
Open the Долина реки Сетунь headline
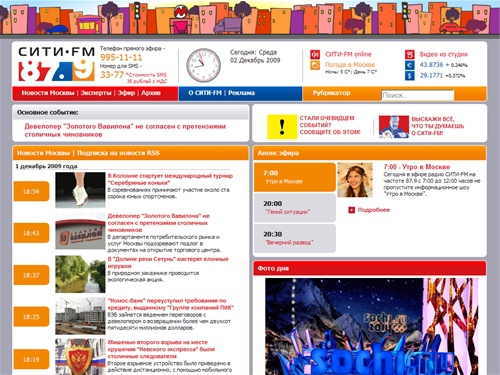tap(168, 262)
